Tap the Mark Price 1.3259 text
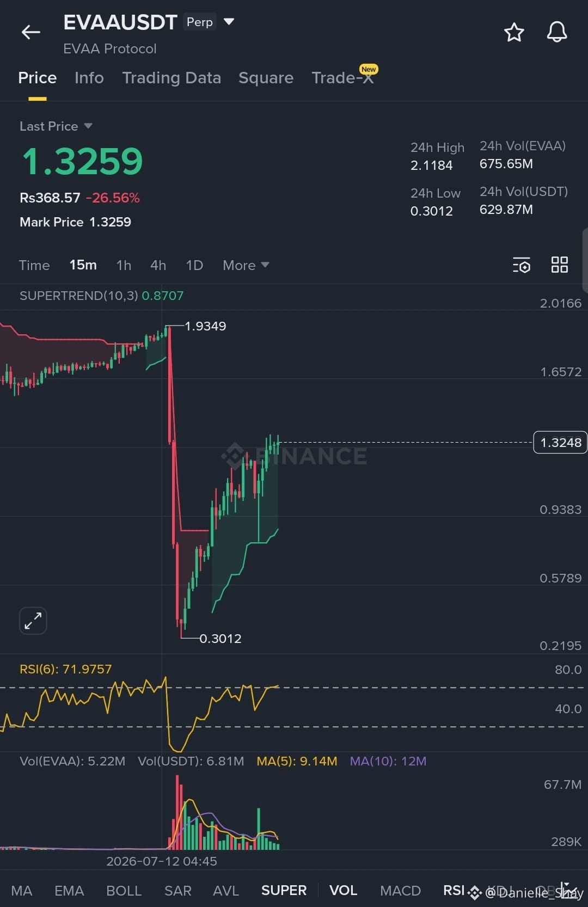The width and height of the screenshot is (588, 907). (76, 222)
